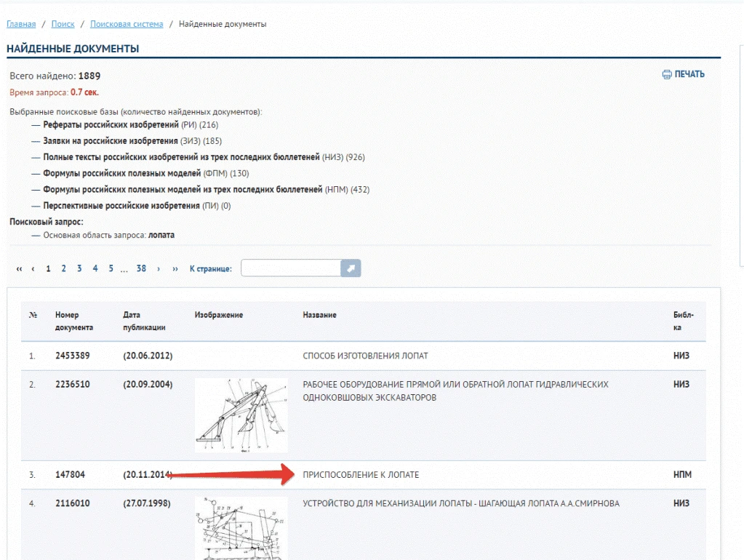Open mechanism drawing thumbnail for document 2116010
The image size is (744, 560).
[x=241, y=528]
